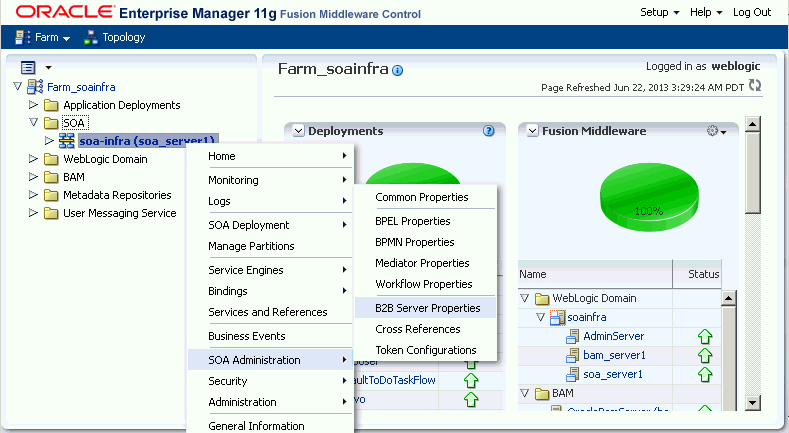Collapse the Deployments panel
789x433 pixels.
(298, 131)
